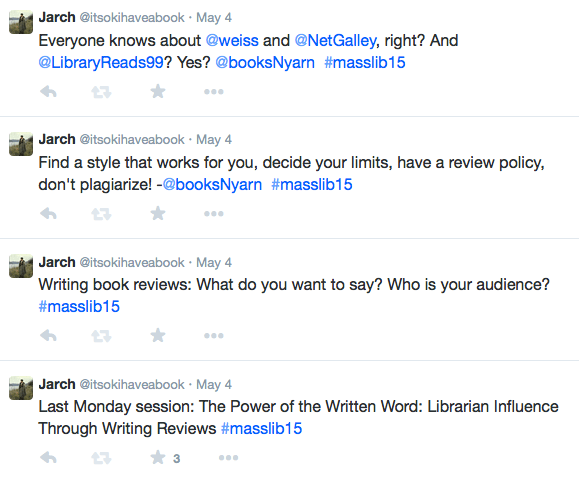Reply to the 'Writing book reviews' tweet

pos(48,336)
